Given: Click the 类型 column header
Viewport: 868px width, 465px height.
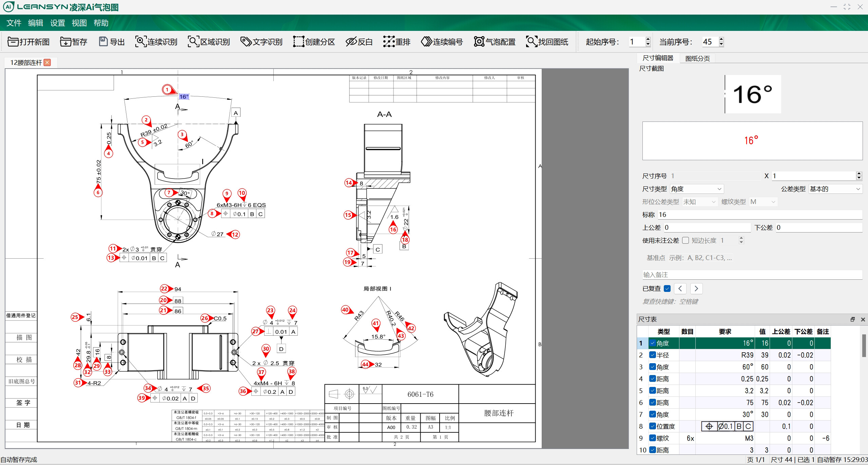Looking at the screenshot, I should click(x=663, y=332).
